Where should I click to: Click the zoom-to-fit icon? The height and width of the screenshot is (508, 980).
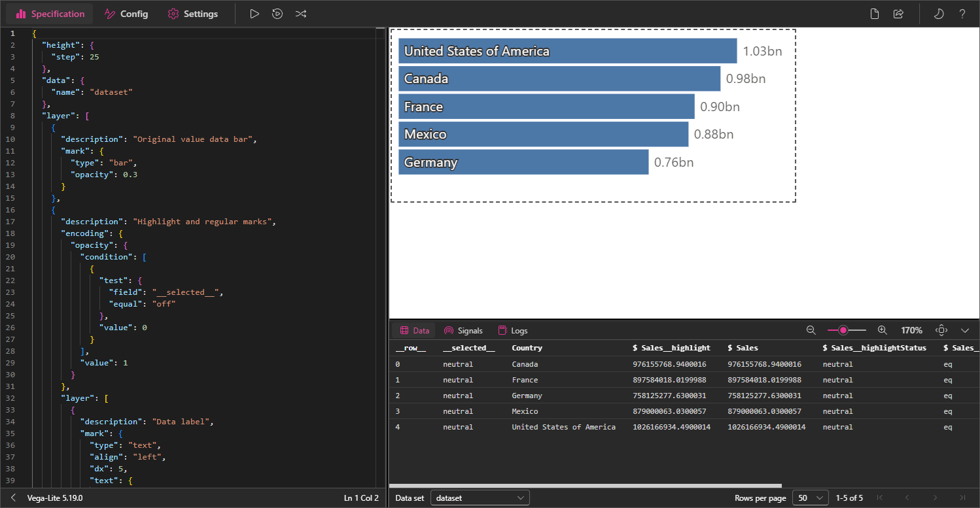click(x=941, y=330)
